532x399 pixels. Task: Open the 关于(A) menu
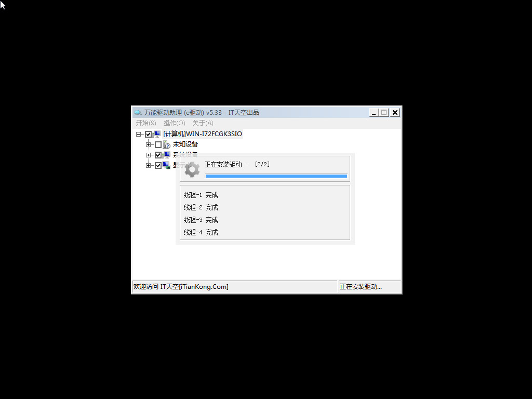pos(203,123)
